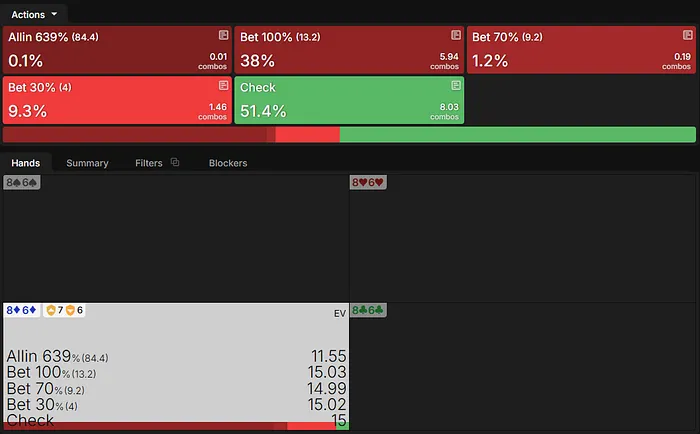Screen dimensions: 700x434
Task: Select the 8♠6♠ spades hand cell
Action: pos(175,238)
